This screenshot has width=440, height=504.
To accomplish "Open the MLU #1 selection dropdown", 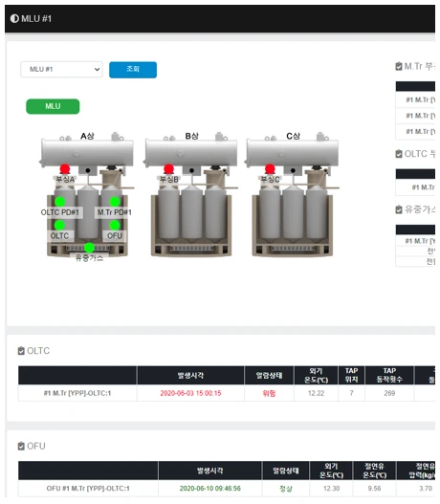I will pos(62,70).
